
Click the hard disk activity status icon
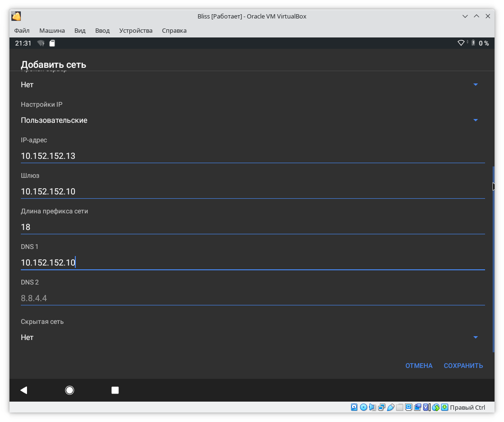coord(354,407)
